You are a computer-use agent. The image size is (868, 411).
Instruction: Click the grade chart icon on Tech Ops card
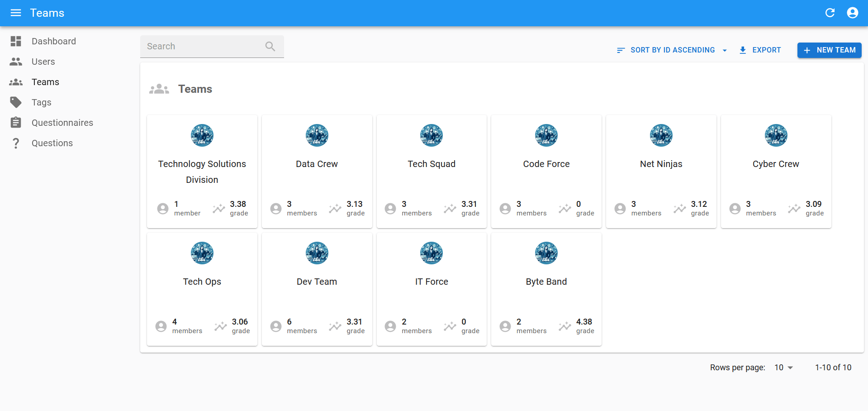pos(220,326)
